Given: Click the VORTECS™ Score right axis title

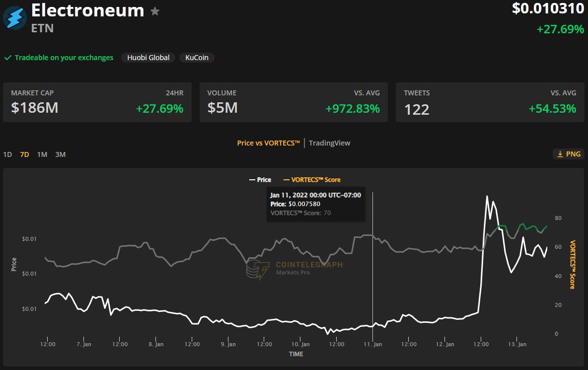Looking at the screenshot, I should [x=572, y=265].
